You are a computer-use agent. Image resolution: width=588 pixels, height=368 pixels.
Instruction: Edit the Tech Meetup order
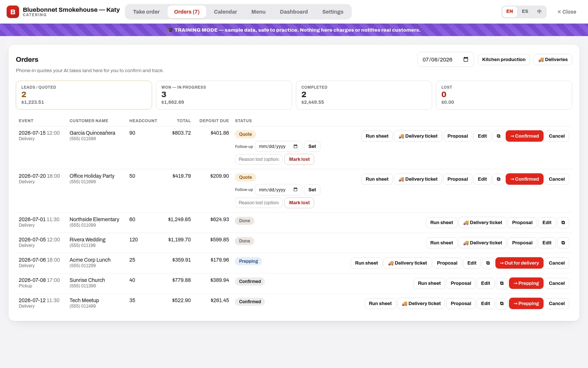(x=485, y=304)
